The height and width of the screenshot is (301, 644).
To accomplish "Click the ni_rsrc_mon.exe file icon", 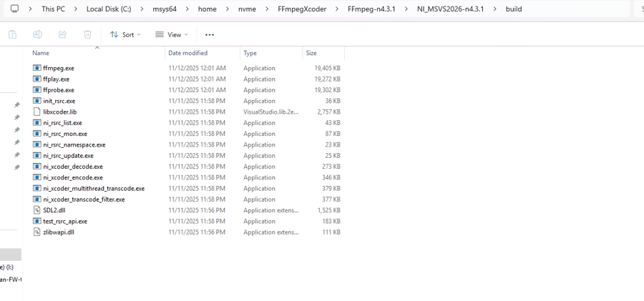I will (x=37, y=134).
